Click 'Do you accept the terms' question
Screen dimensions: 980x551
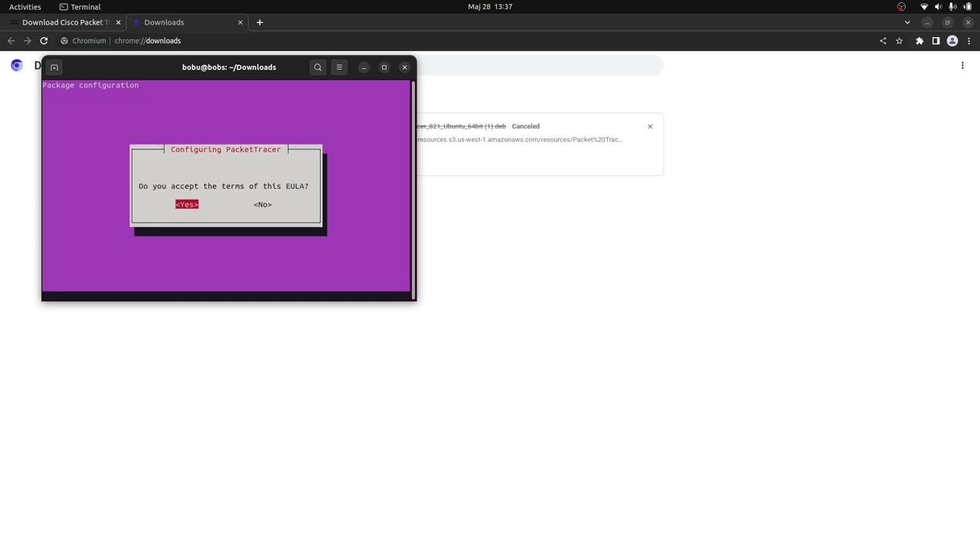pos(224,186)
